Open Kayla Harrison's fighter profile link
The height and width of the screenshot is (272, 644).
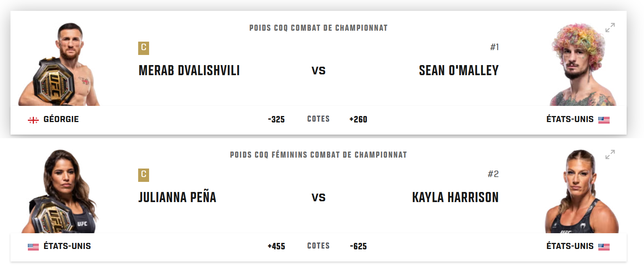tap(455, 197)
